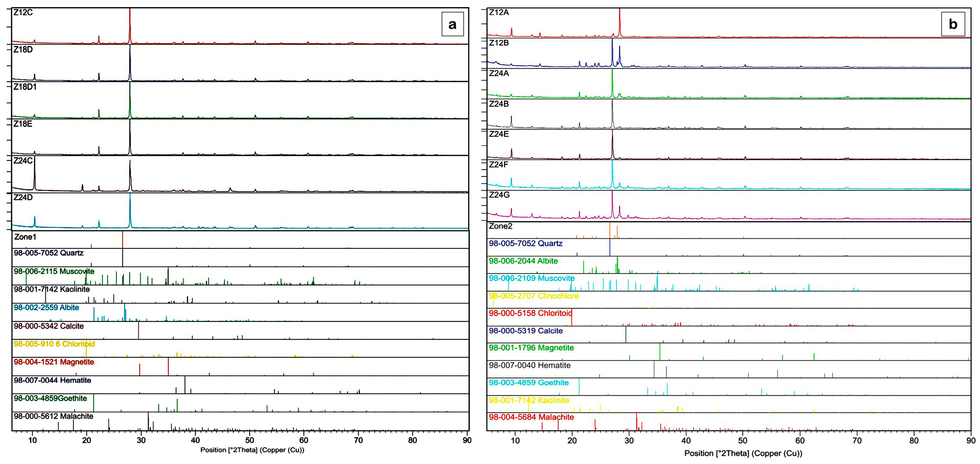The height and width of the screenshot is (464, 980).
Task: Select 98-001-7142 Kaolinite in panel a
Action: click(x=52, y=289)
